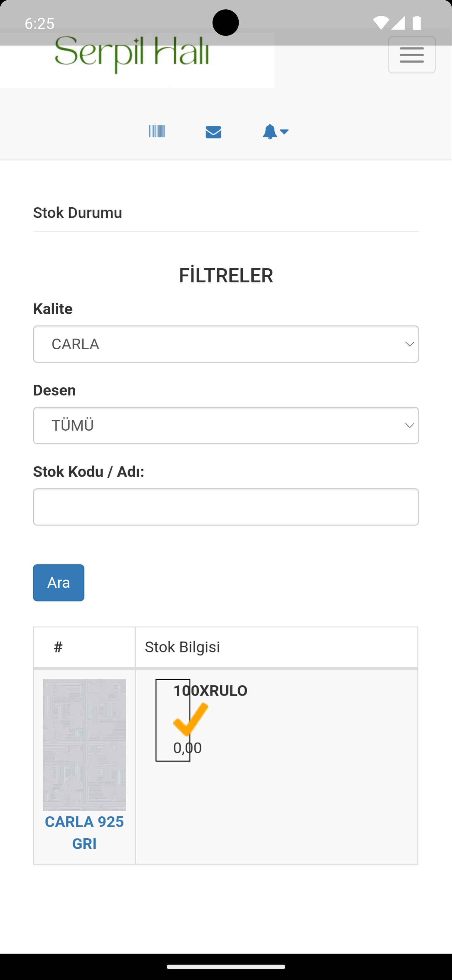Tap the CARLA 925 carpet thumbnail
452x980 pixels.
[84, 744]
